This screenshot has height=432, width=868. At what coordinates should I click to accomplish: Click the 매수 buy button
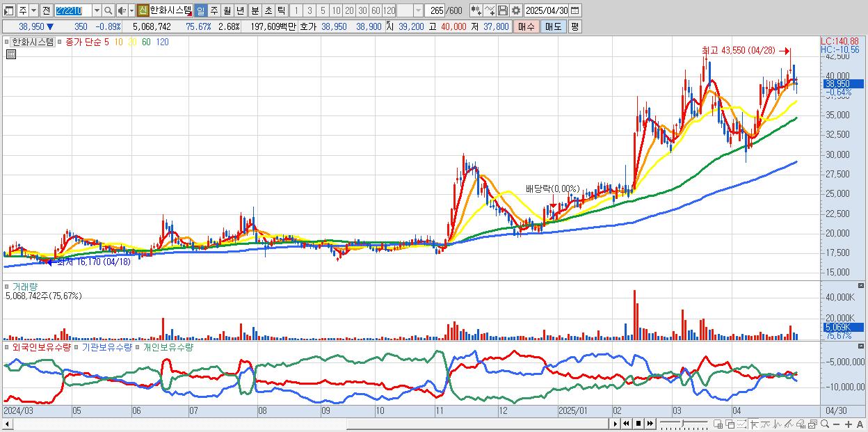tap(527, 26)
